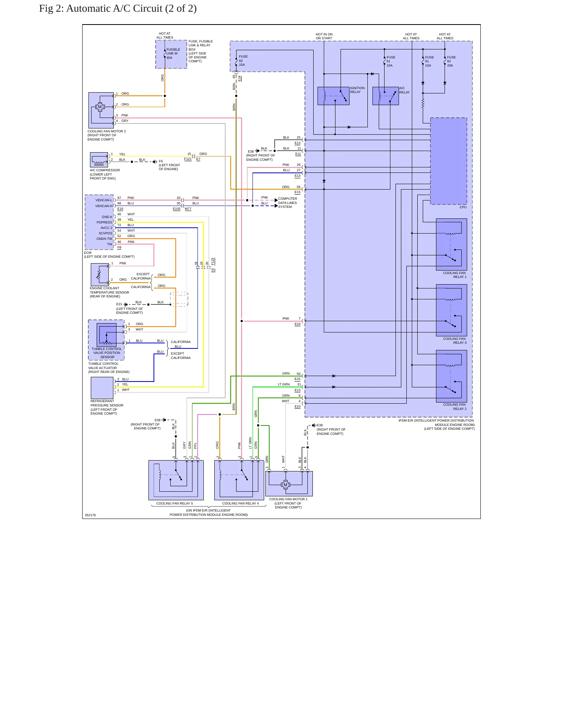The image size is (563, 728).
Task: Click the "F121" connector label
Action: (x=188, y=159)
